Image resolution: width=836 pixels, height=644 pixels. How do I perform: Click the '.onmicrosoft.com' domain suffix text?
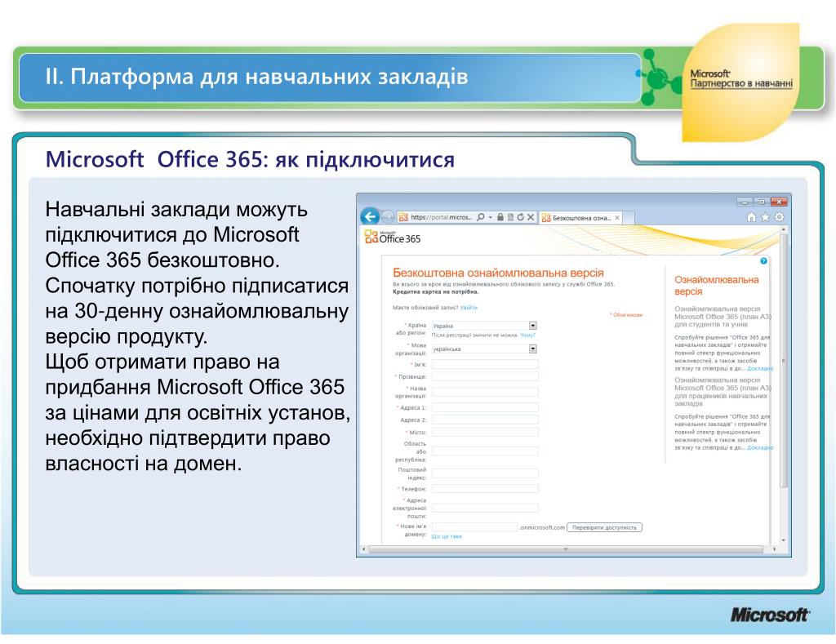click(541, 527)
